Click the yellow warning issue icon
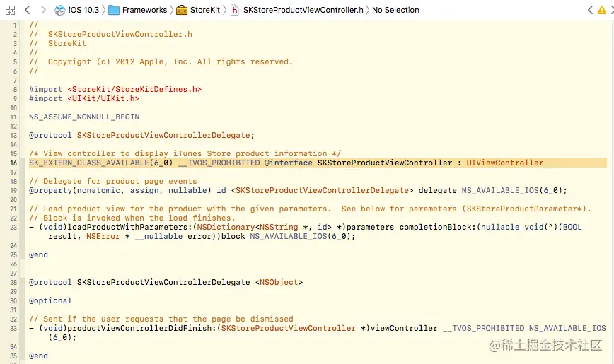The image size is (614, 364). [602, 10]
